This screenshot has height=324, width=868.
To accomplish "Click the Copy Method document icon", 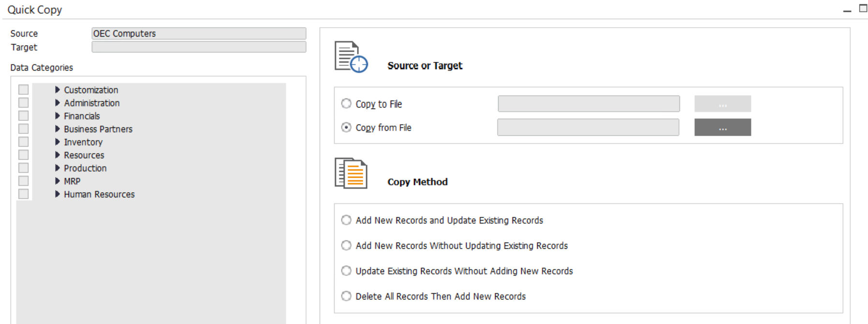I will tap(351, 173).
